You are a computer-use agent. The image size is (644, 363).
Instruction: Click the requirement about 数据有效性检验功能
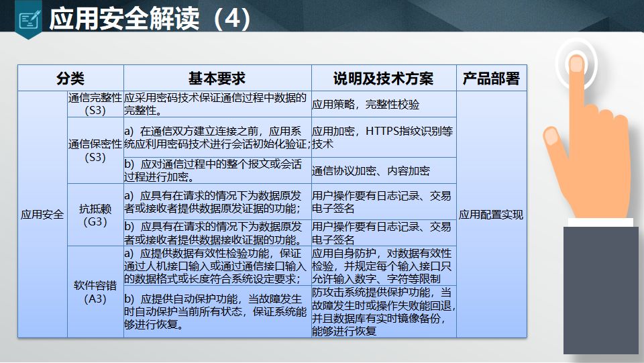[x=217, y=266]
